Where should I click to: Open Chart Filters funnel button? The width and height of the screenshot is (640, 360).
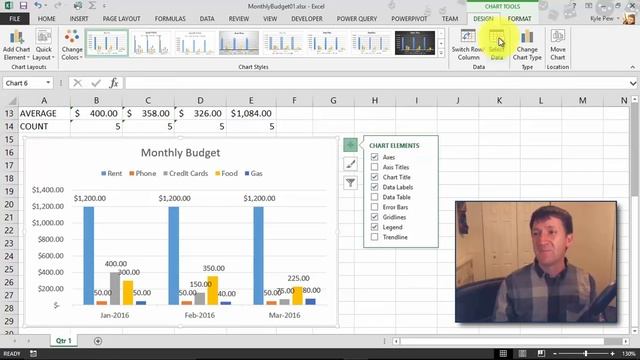pos(350,182)
